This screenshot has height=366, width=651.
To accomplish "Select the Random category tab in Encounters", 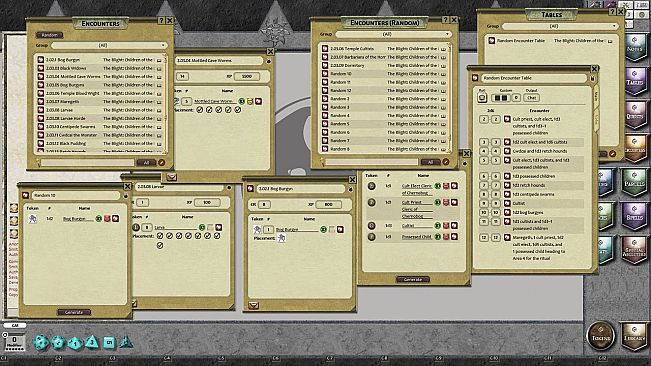I will tap(49, 35).
